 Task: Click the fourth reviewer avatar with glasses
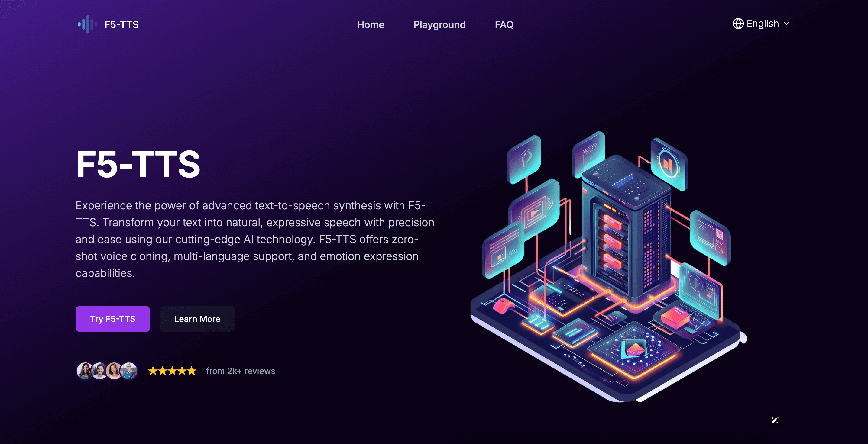[129, 371]
